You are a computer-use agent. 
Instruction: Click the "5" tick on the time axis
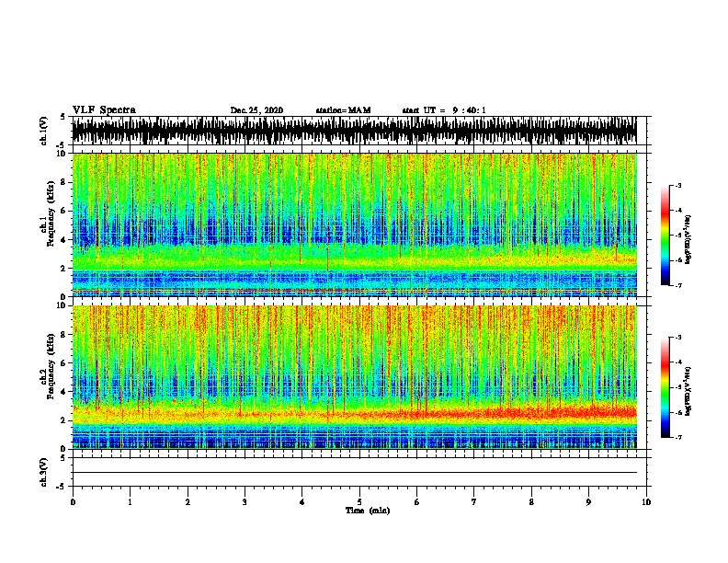click(359, 502)
